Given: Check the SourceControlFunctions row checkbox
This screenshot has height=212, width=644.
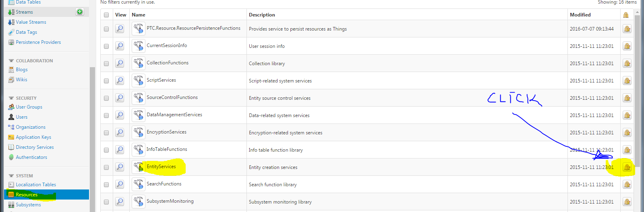Looking at the screenshot, I should (106, 98).
